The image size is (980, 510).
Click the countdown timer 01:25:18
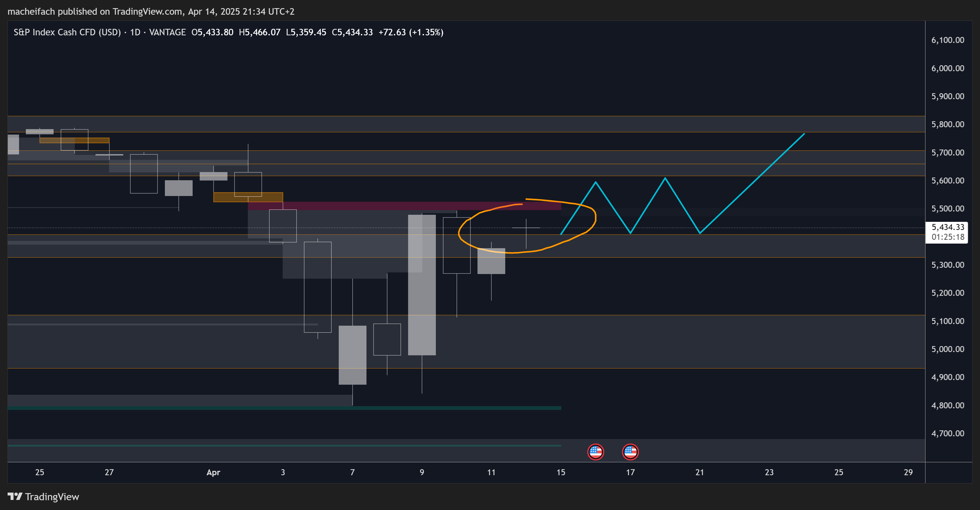(x=948, y=237)
